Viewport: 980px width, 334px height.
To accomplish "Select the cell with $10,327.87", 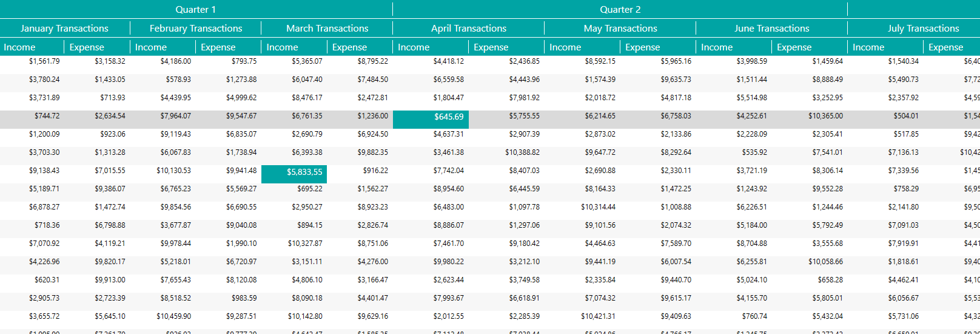I will [x=305, y=244].
